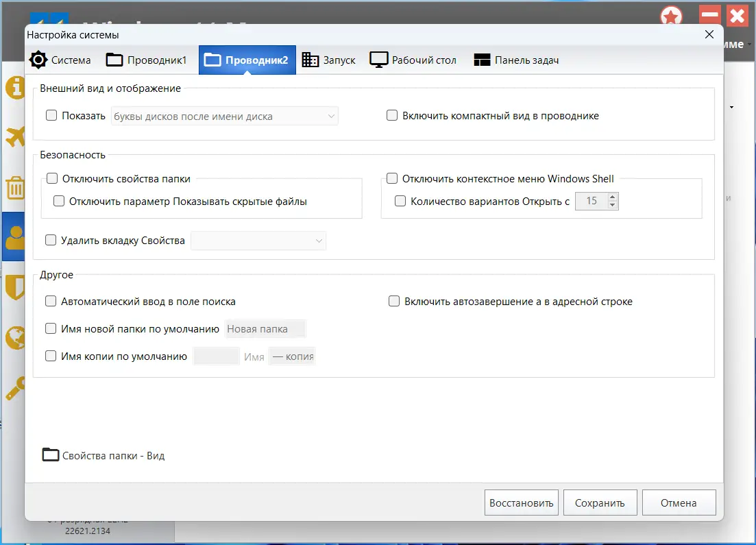Click the empty copy-name prefix field
756x545 pixels.
pyautogui.click(x=216, y=356)
